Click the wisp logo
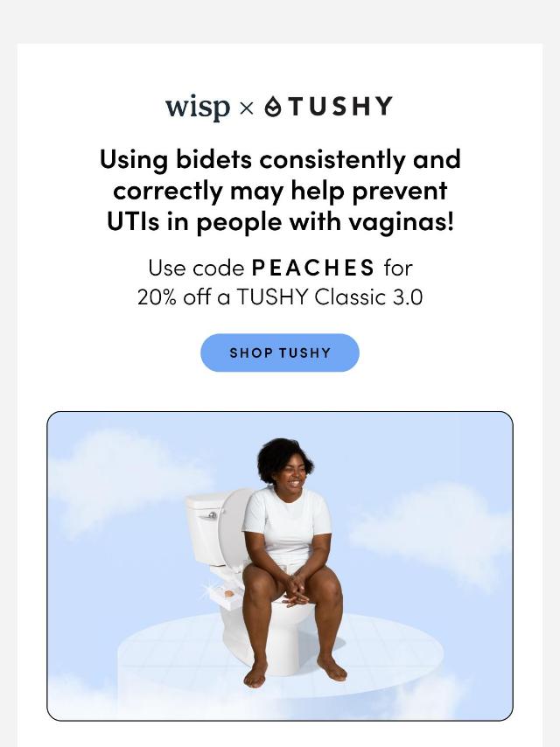Viewport: 560px width, 747px height. click(198, 108)
